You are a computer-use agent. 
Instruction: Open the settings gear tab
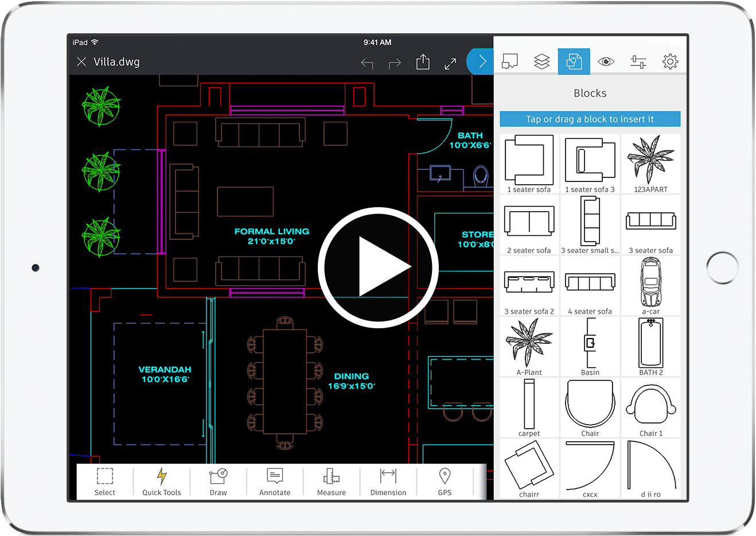[670, 61]
